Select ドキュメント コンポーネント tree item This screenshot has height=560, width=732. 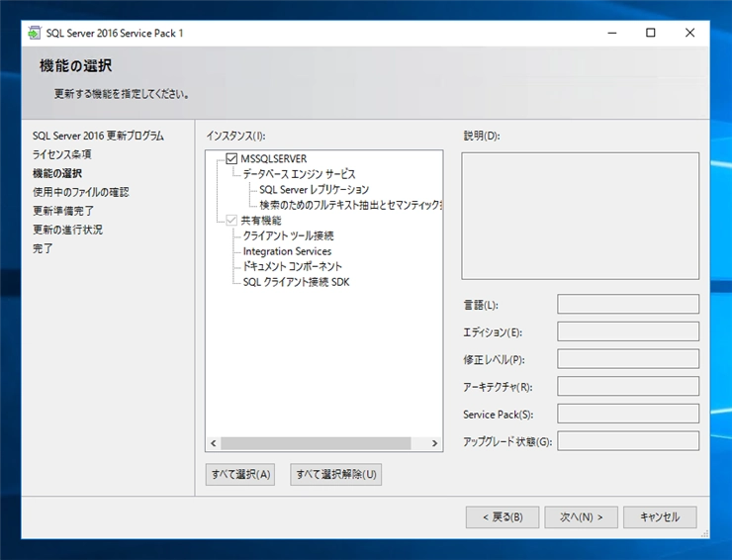pyautogui.click(x=292, y=267)
